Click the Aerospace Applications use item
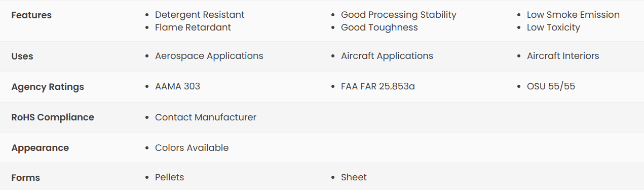The height and width of the screenshot is (190, 644). click(209, 56)
